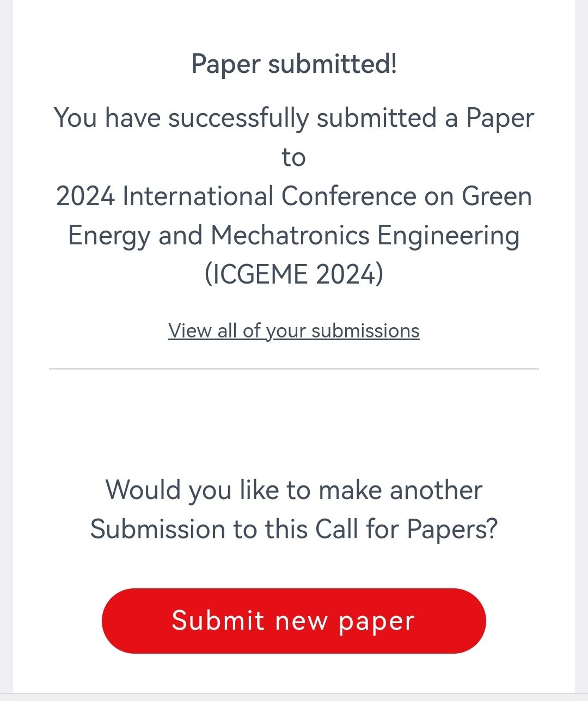The width and height of the screenshot is (588, 701).
Task: Click "Submission to this Call for Papers?" line
Action: pyautogui.click(x=294, y=528)
